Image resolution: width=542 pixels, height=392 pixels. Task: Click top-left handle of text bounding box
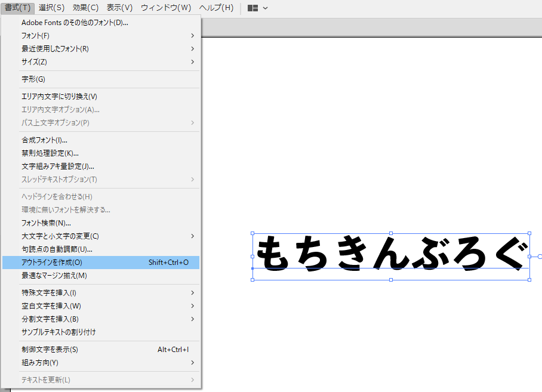(x=252, y=233)
